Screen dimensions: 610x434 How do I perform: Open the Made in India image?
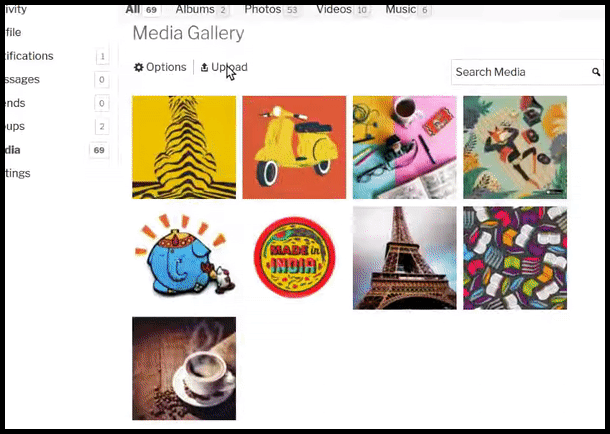[x=294, y=258]
